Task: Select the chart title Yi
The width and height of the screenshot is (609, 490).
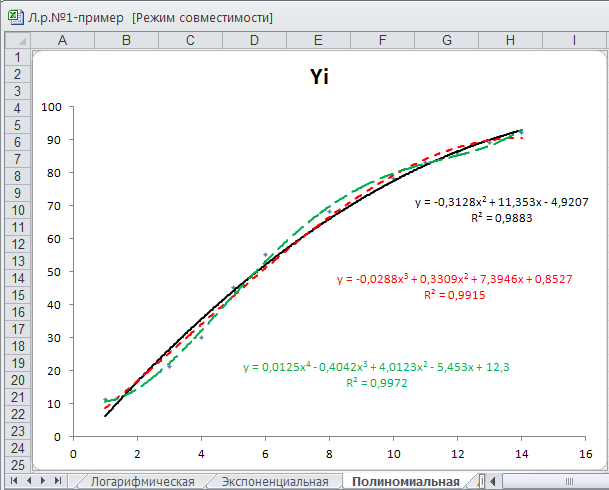Action: (319, 76)
